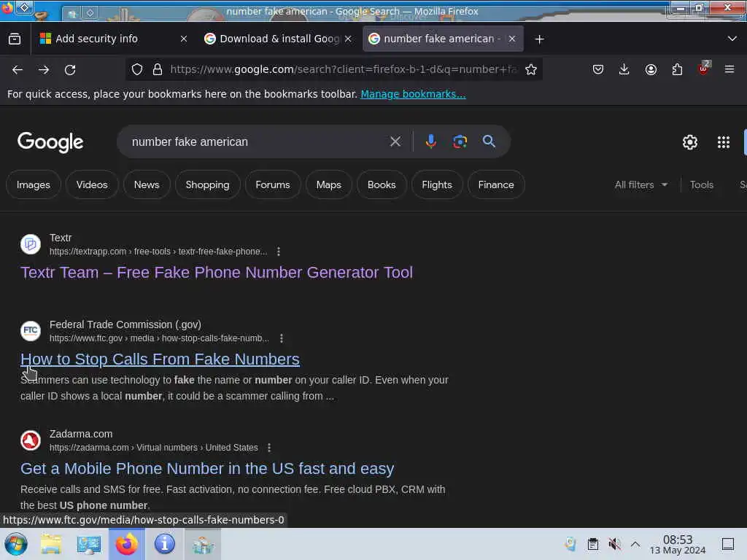This screenshot has width=747, height=560.
Task: Start Google voice search via microphone
Action: [430, 141]
